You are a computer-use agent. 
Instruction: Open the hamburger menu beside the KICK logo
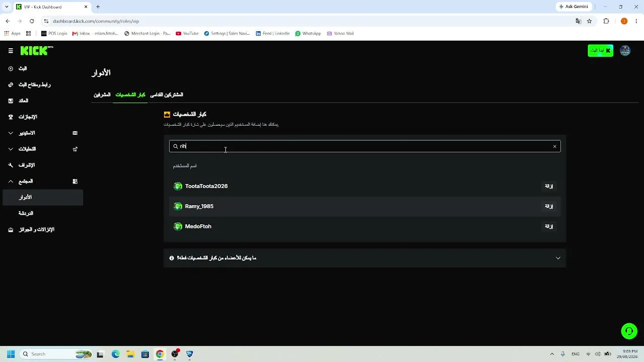click(x=11, y=51)
